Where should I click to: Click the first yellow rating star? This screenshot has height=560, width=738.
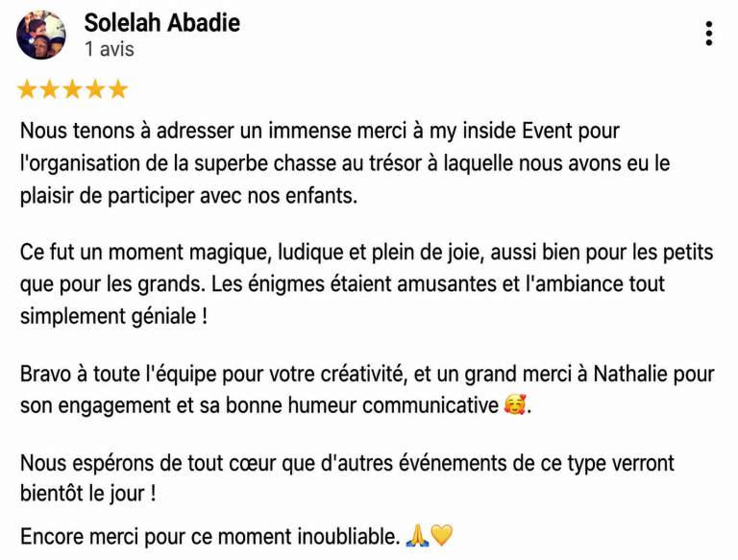coord(27,89)
